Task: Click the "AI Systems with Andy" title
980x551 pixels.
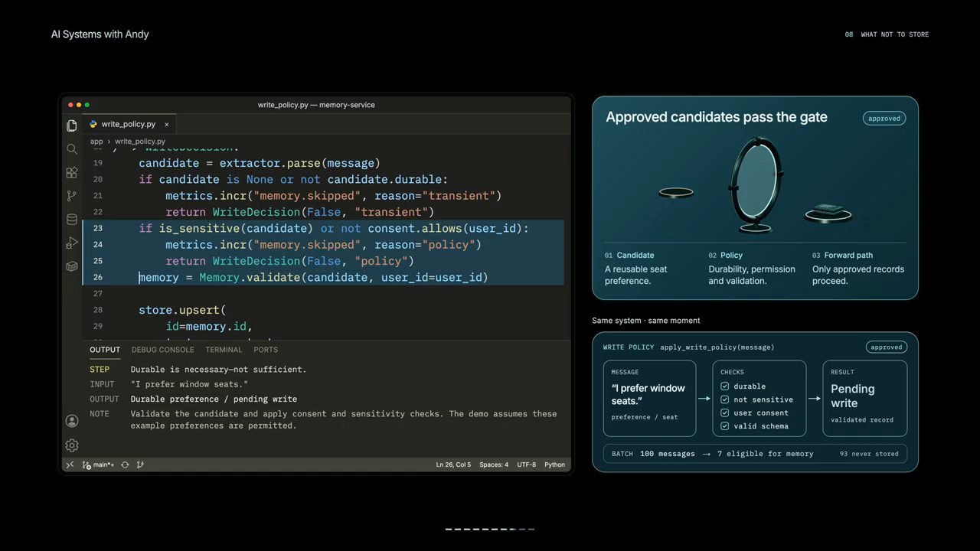Action: point(100,34)
